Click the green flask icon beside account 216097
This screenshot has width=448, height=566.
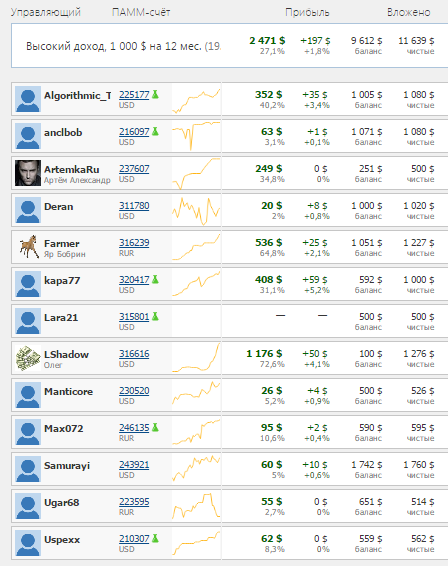point(155,131)
